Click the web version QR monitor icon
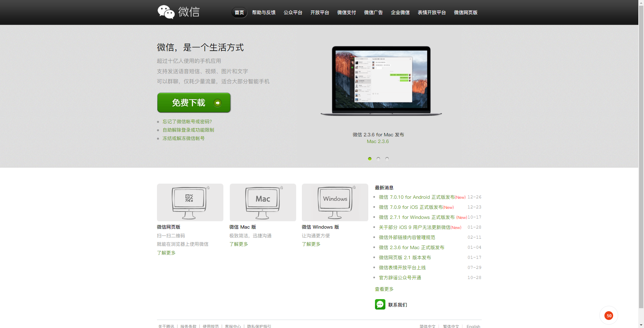 190,202
